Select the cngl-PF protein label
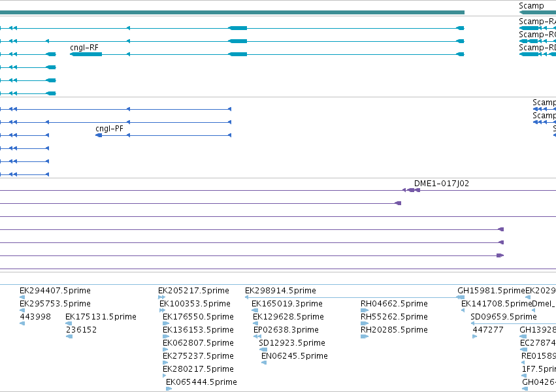The width and height of the screenshot is (556, 392). (x=109, y=128)
